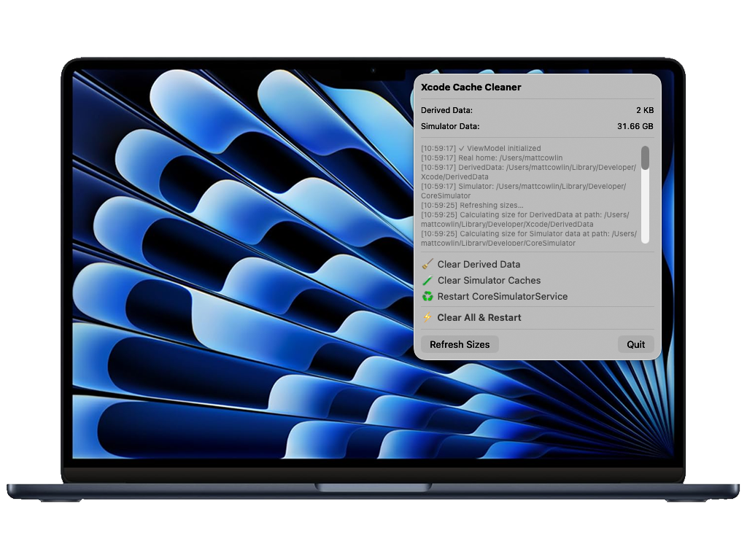Click the 'Real home: /Users/mattcowlin' log line
The width and height of the screenshot is (747, 560).
click(492, 158)
